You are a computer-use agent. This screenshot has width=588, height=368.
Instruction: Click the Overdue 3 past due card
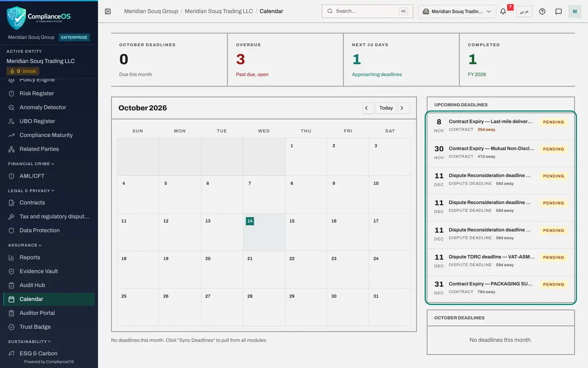(285, 60)
